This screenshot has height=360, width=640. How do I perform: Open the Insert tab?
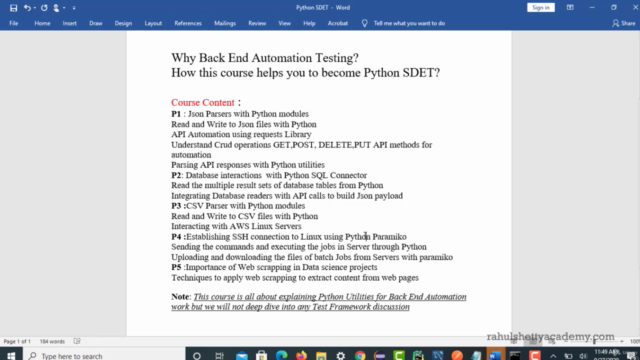[69, 23]
